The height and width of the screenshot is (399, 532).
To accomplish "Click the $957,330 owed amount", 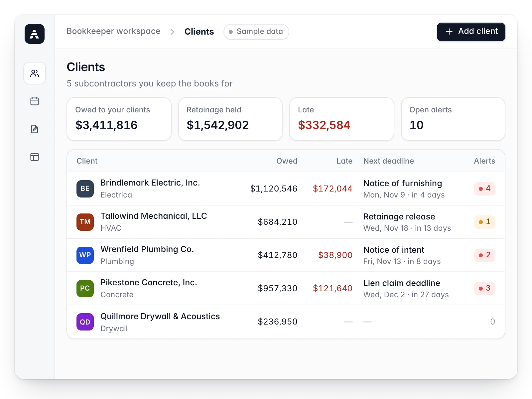I will [x=278, y=288].
